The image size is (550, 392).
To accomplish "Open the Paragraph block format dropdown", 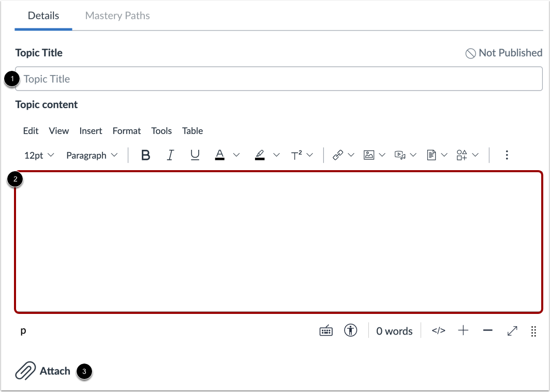I will (92, 155).
